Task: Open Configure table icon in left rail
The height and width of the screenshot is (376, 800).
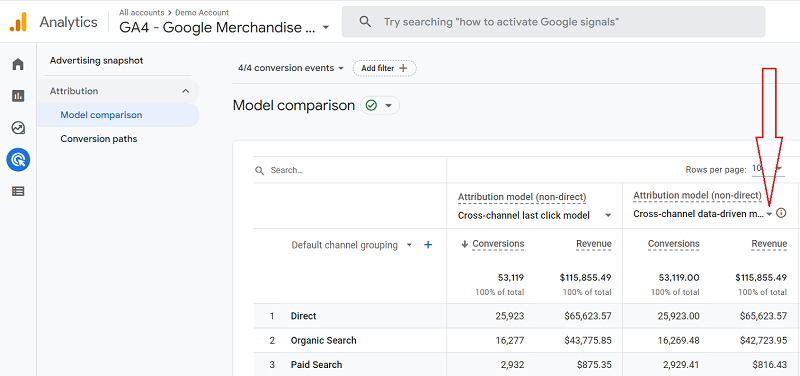Action: point(18,191)
